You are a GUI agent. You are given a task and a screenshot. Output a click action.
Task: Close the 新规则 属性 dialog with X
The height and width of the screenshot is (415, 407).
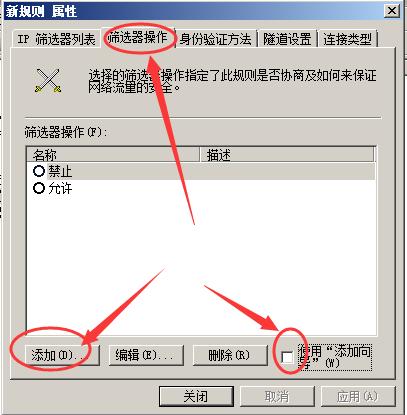point(392,11)
